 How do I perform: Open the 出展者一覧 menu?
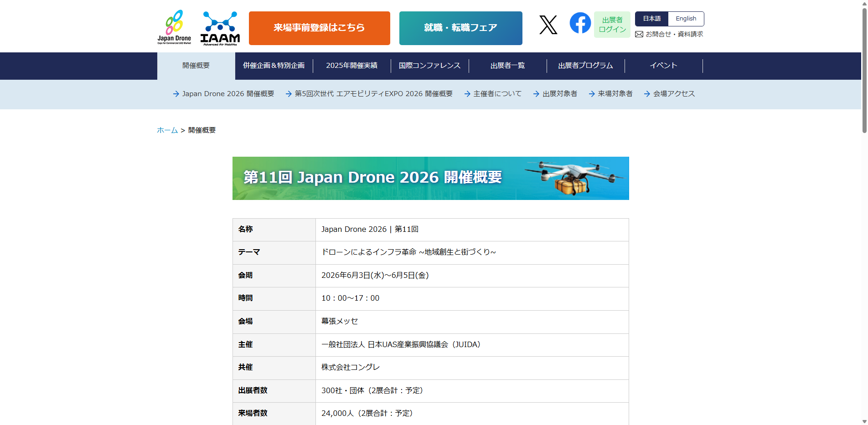click(508, 66)
